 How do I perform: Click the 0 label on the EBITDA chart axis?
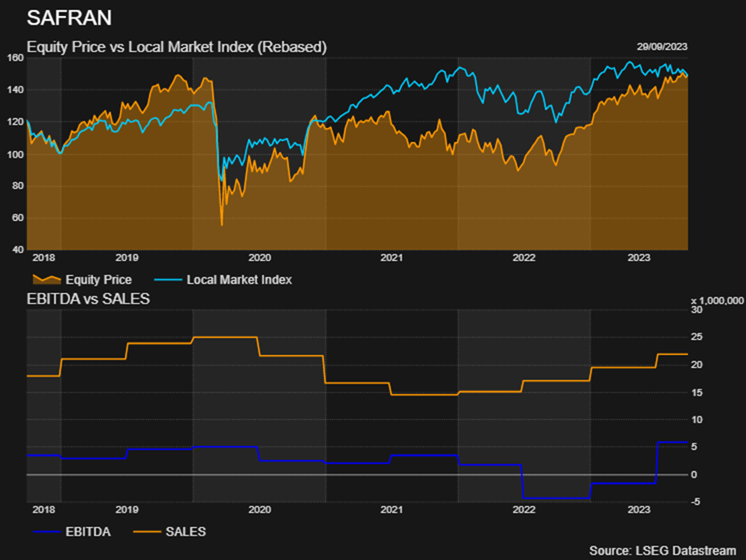coord(694,475)
